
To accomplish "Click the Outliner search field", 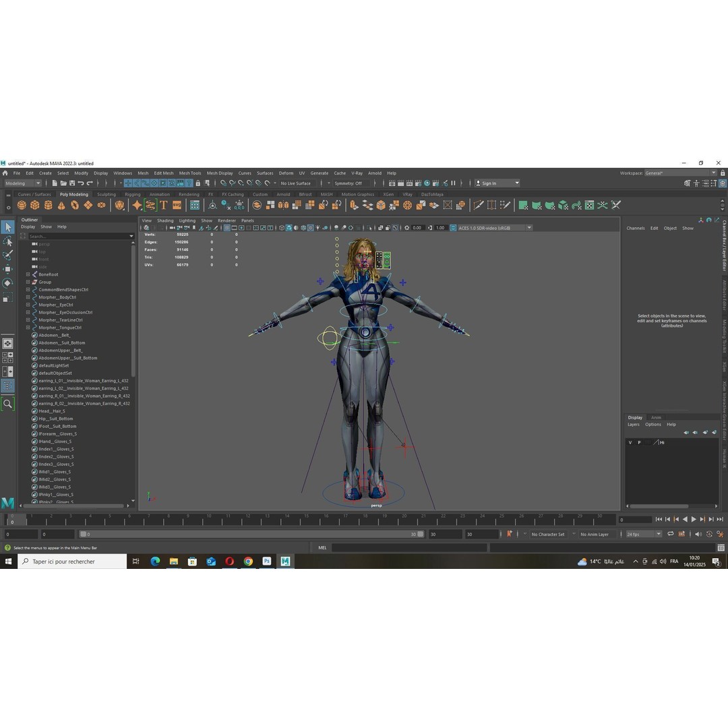I will [80, 237].
